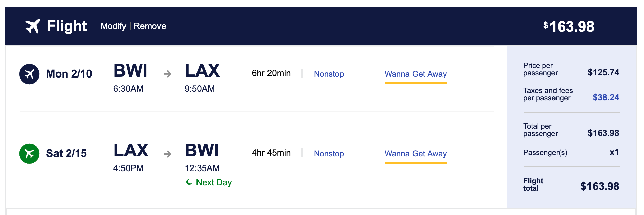Click the $125.74 price per passenger
Screen dimensions: 644x215
coord(603,72)
